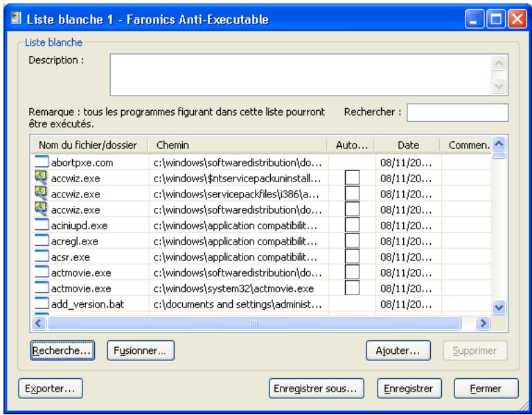Click the abortpxe.com file icon
Screen dimensions: 532x415
42,162
